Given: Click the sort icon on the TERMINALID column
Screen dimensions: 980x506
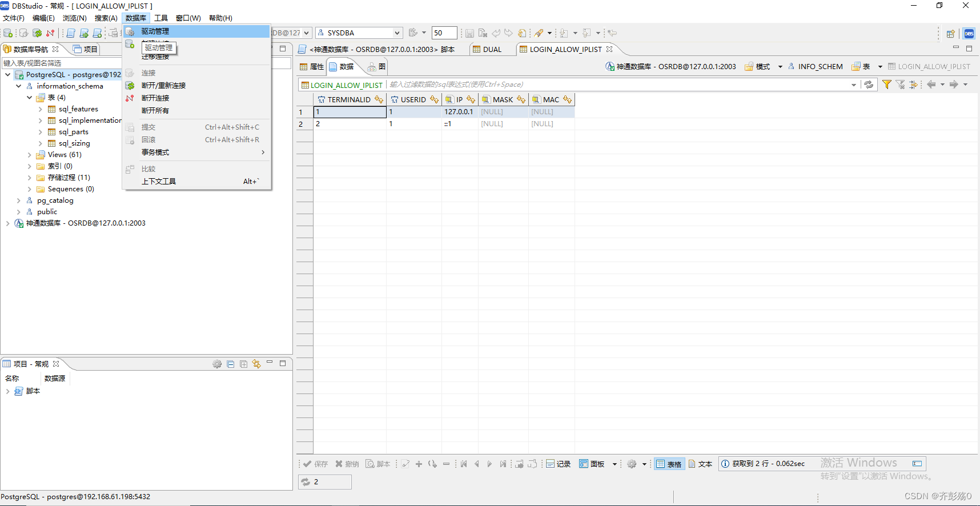Looking at the screenshot, I should [379, 99].
